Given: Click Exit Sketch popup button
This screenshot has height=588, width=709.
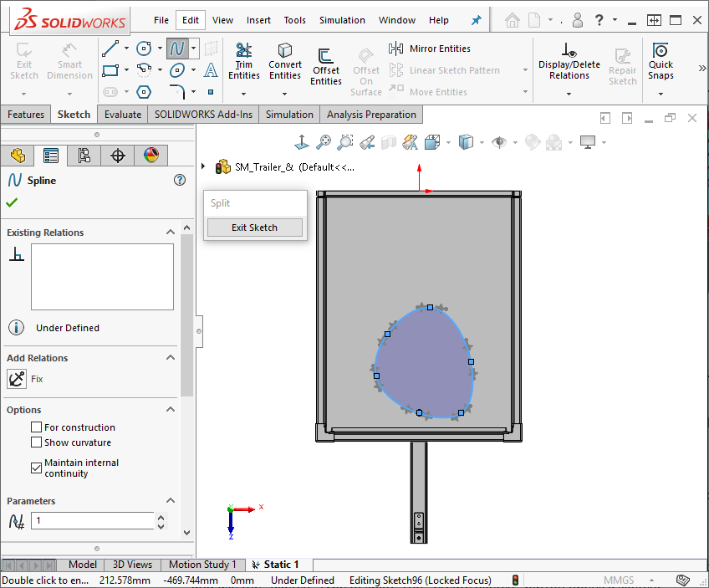Looking at the screenshot, I should click(x=254, y=228).
